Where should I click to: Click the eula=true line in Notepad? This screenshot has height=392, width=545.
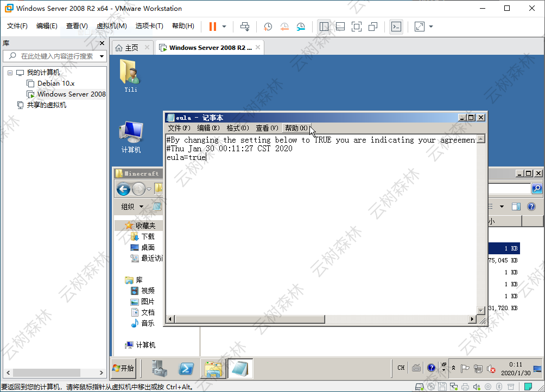[x=186, y=157]
